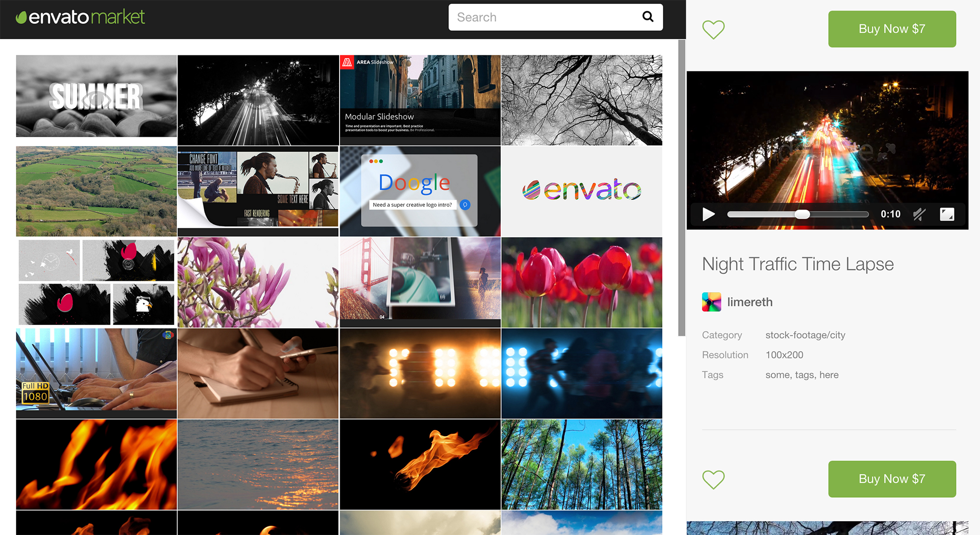Mute the video preview audio
The image size is (980, 535).
(919, 214)
